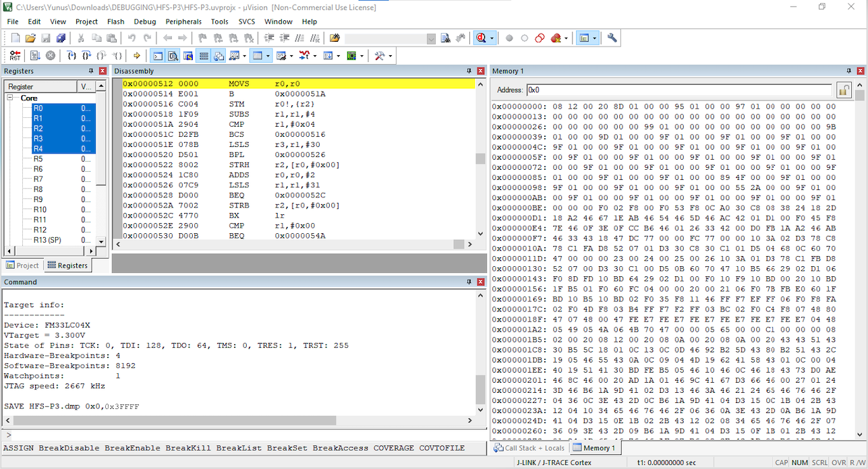Click the find text combo box

coord(390,38)
